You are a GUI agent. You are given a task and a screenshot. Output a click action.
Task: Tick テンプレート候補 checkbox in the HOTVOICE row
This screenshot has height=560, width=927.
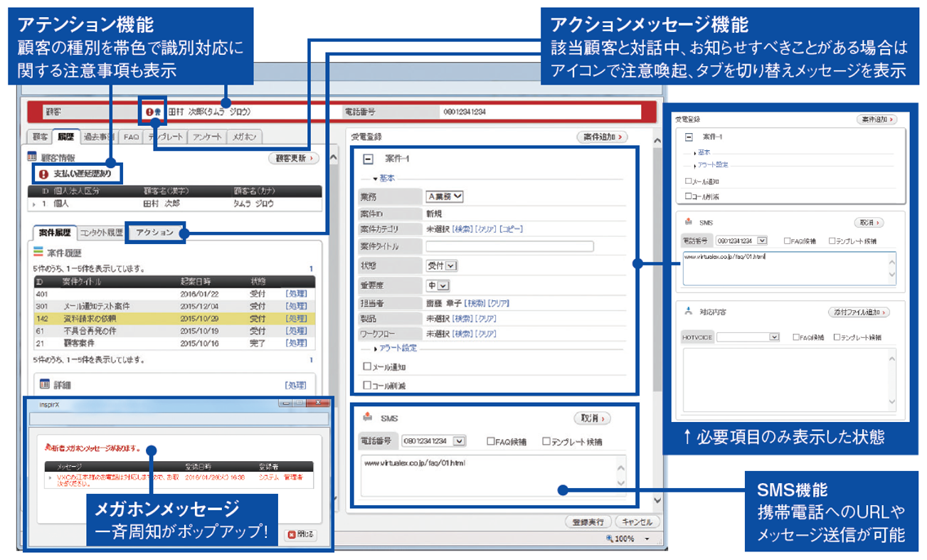click(837, 337)
